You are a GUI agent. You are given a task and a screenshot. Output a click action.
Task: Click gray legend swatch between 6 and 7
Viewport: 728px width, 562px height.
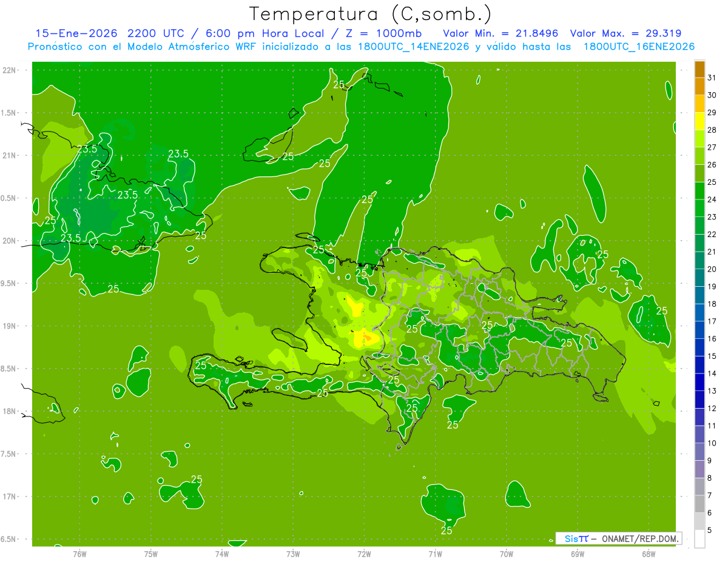click(x=699, y=504)
